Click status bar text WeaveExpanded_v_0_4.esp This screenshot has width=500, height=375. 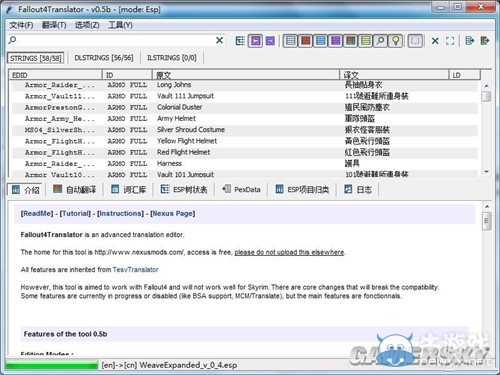188,365
